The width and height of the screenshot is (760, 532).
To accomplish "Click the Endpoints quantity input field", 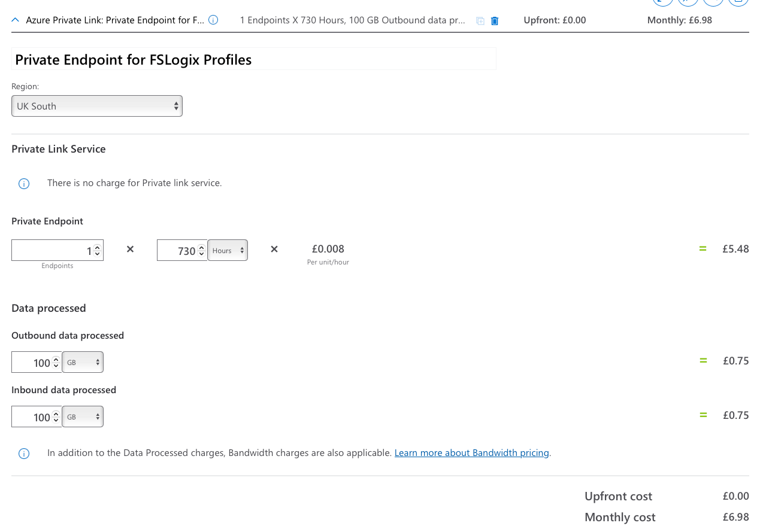I will pyautogui.click(x=51, y=251).
